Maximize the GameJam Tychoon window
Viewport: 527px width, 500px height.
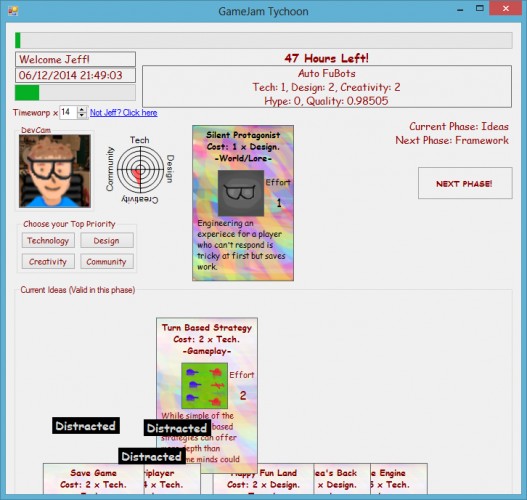[x=480, y=9]
